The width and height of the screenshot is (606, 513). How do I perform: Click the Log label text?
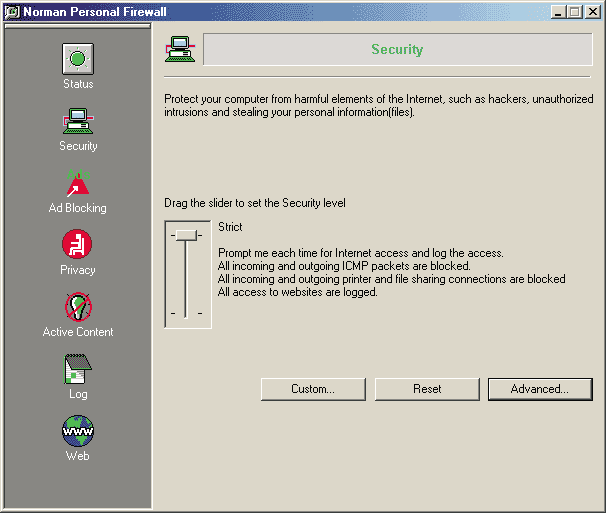pos(78,394)
